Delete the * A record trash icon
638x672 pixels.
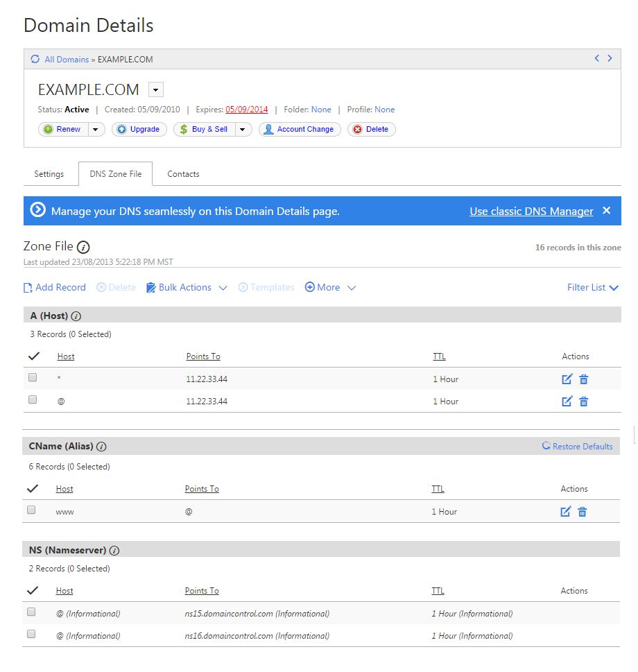(x=584, y=379)
